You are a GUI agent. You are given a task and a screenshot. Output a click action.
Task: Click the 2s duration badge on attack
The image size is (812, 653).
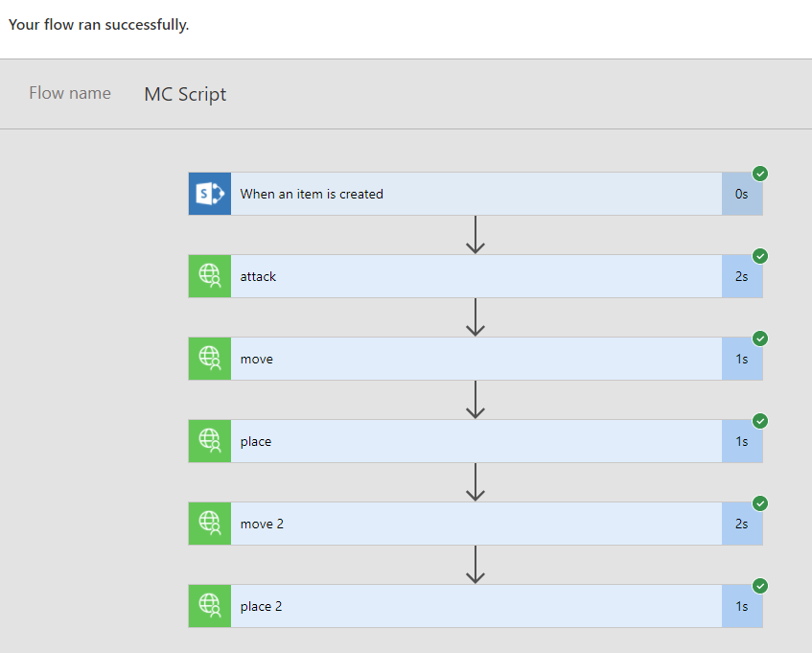coord(741,276)
